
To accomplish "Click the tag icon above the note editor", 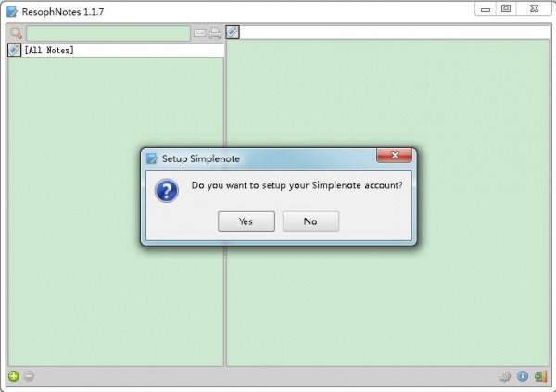I will [233, 32].
